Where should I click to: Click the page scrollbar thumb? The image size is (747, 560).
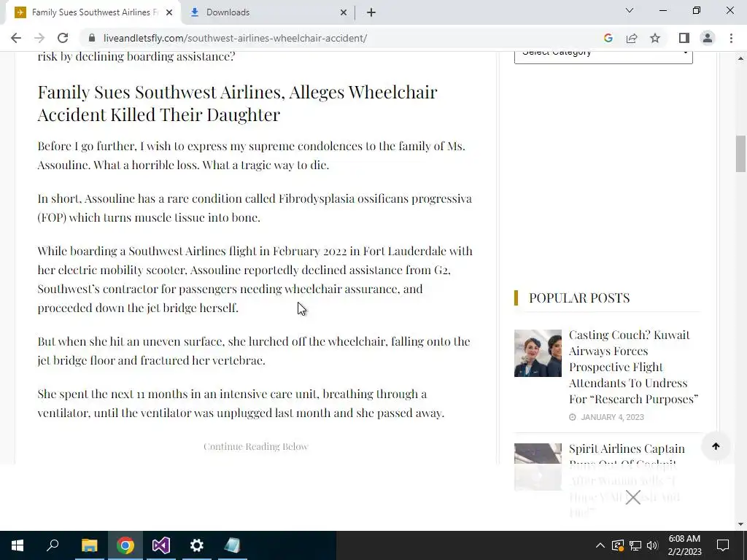(740, 154)
